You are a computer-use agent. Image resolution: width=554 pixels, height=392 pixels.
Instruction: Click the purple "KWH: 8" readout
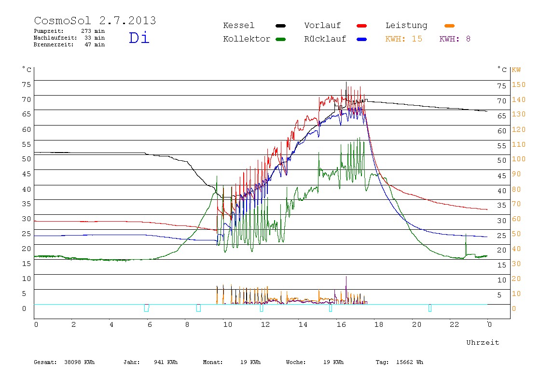pos(455,39)
